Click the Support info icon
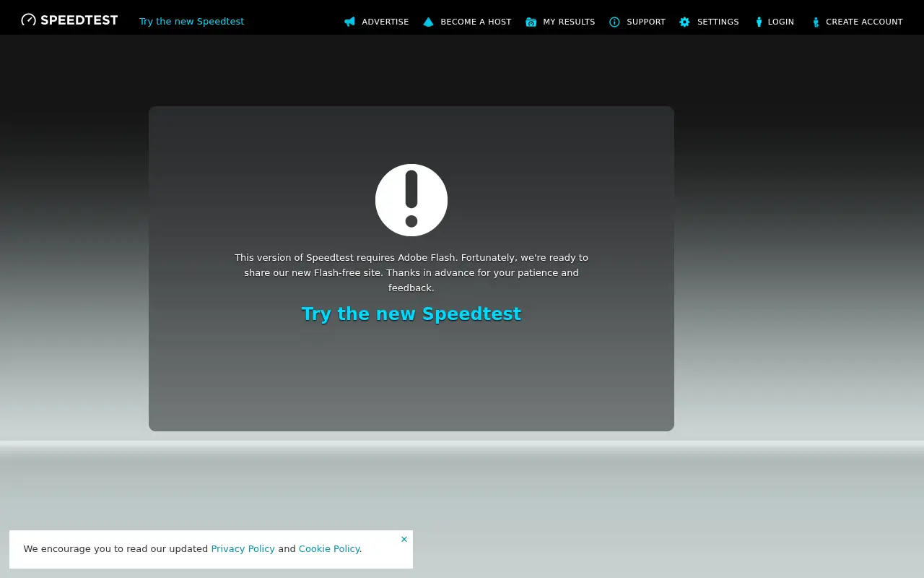Screen dimensions: 924x578 [x=615, y=22]
